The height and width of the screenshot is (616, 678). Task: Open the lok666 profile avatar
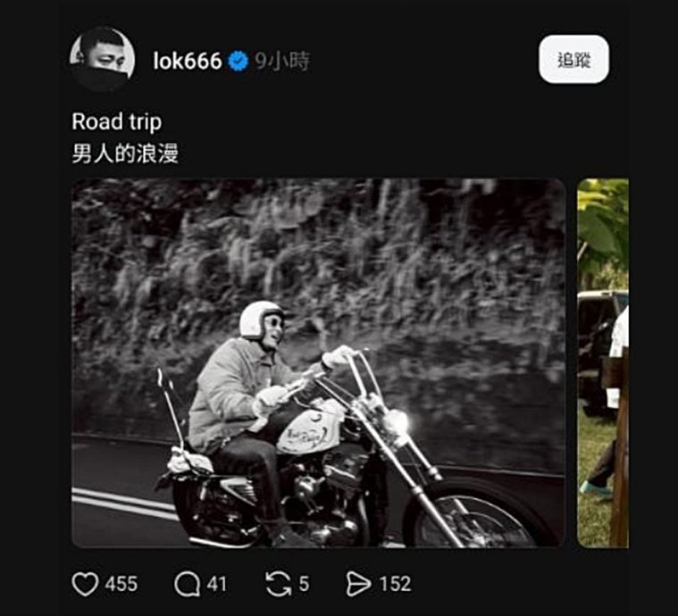pyautogui.click(x=103, y=60)
